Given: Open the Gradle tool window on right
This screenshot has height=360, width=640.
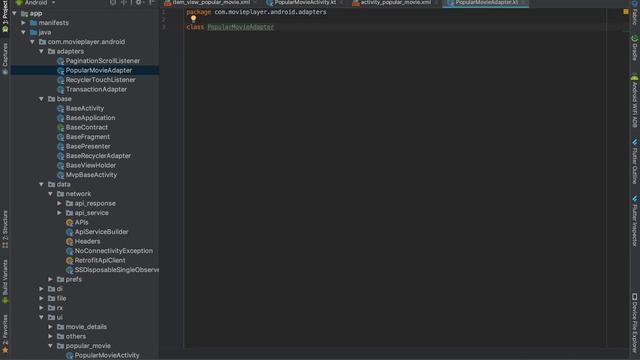Looking at the screenshot, I should point(635,48).
